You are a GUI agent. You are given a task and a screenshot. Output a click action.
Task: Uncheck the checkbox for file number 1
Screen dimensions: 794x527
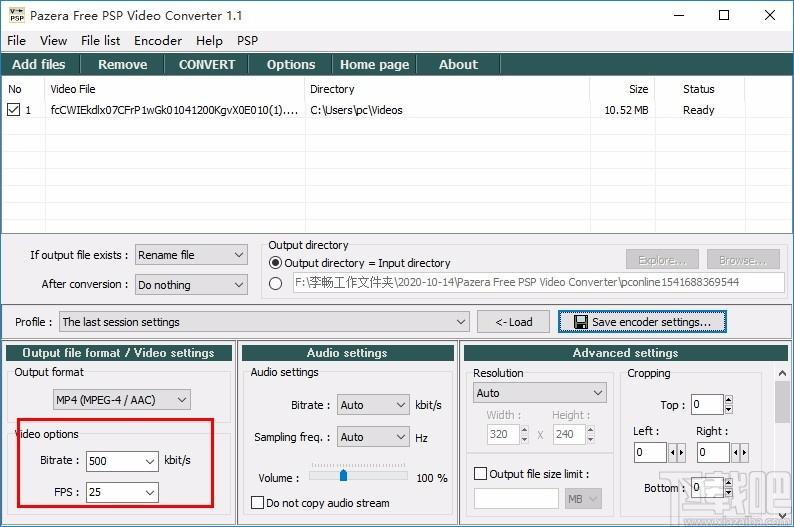(x=14, y=109)
